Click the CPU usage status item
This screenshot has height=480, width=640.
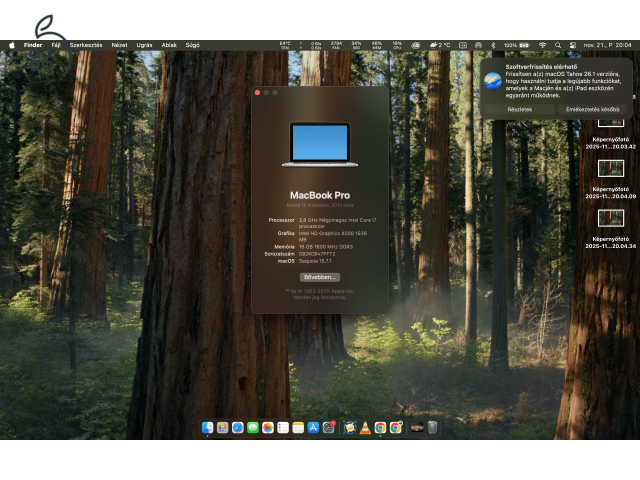click(x=397, y=45)
